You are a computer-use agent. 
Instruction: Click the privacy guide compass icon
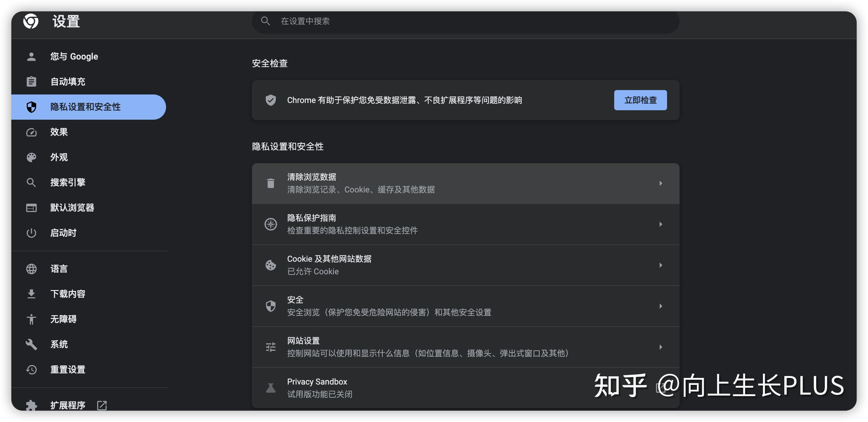[x=270, y=224]
